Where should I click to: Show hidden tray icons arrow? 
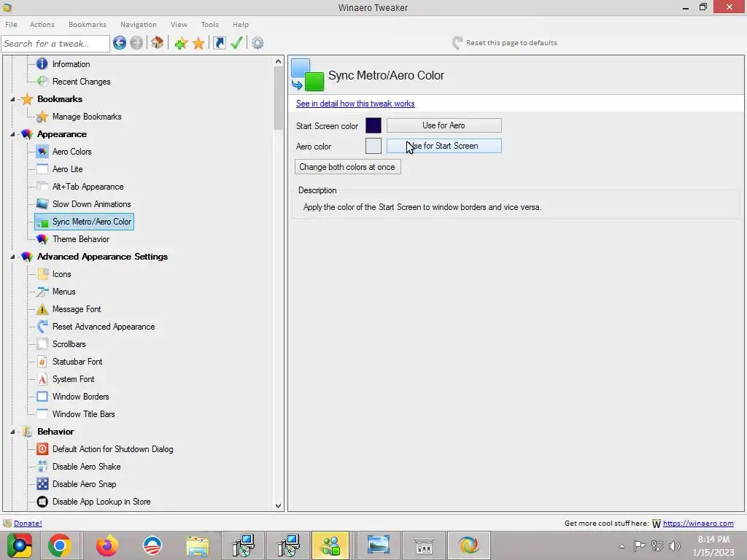[622, 546]
